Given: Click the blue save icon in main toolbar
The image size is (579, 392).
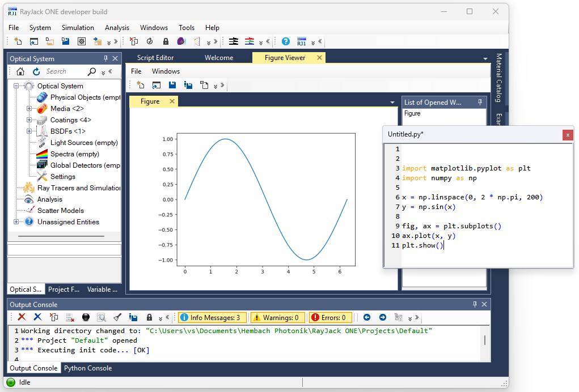Looking at the screenshot, I should pos(65,41).
